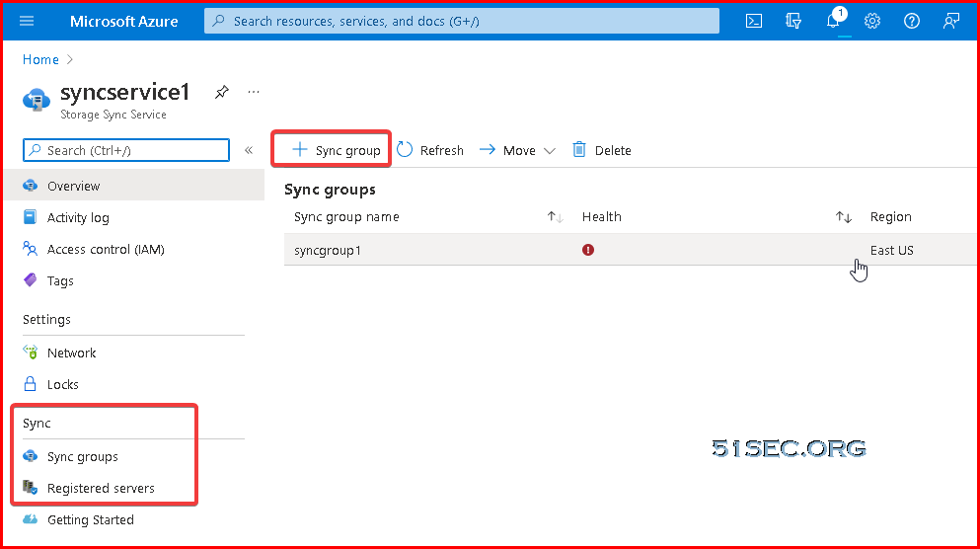Click the East US region cell
The width and height of the screenshot is (980, 549).
892,250
